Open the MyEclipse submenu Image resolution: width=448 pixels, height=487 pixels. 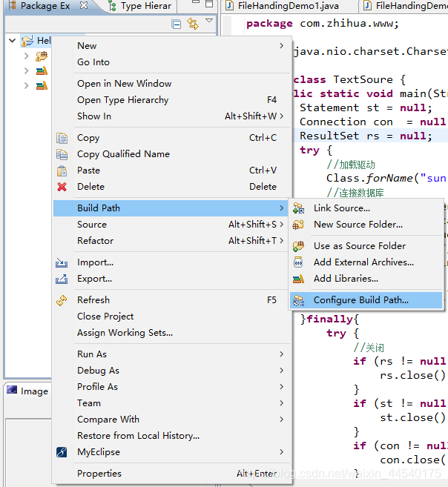[172, 452]
